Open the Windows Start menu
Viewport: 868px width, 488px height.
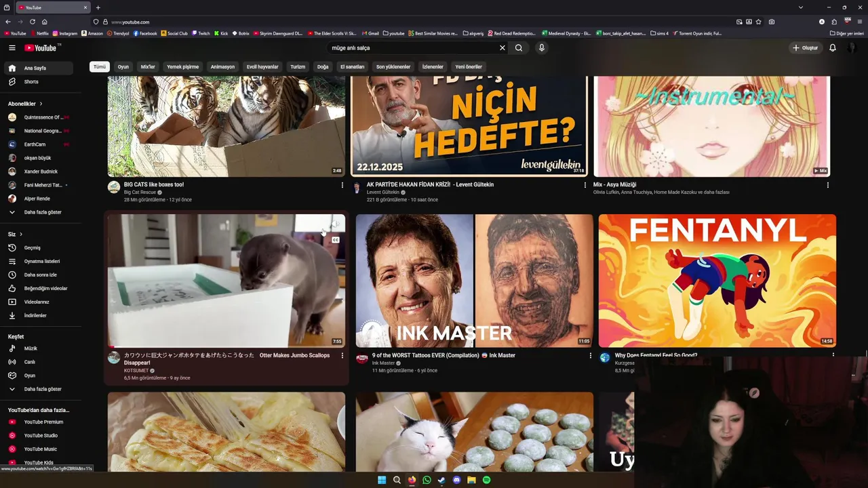pyautogui.click(x=382, y=480)
